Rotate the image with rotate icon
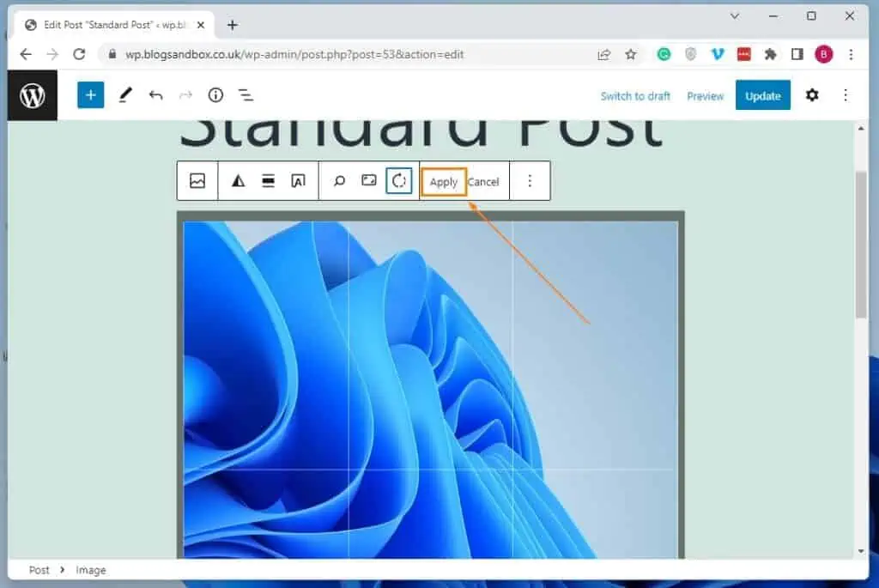 pyautogui.click(x=399, y=180)
